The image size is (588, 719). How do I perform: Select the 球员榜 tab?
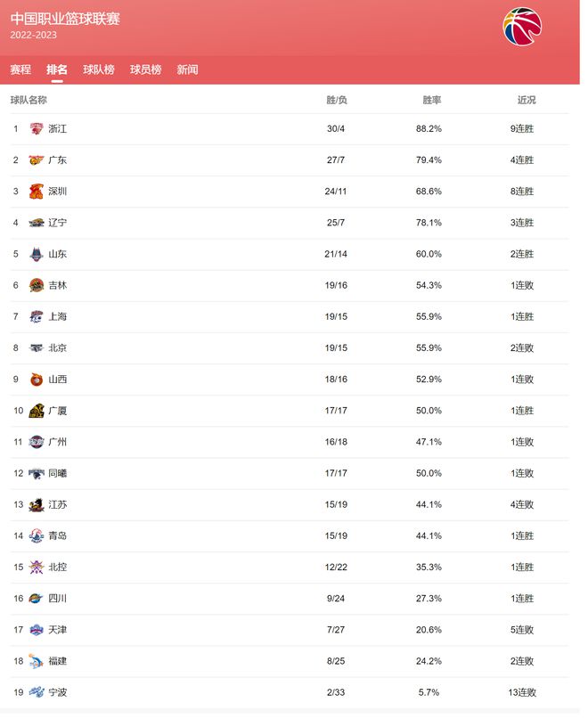tap(146, 69)
